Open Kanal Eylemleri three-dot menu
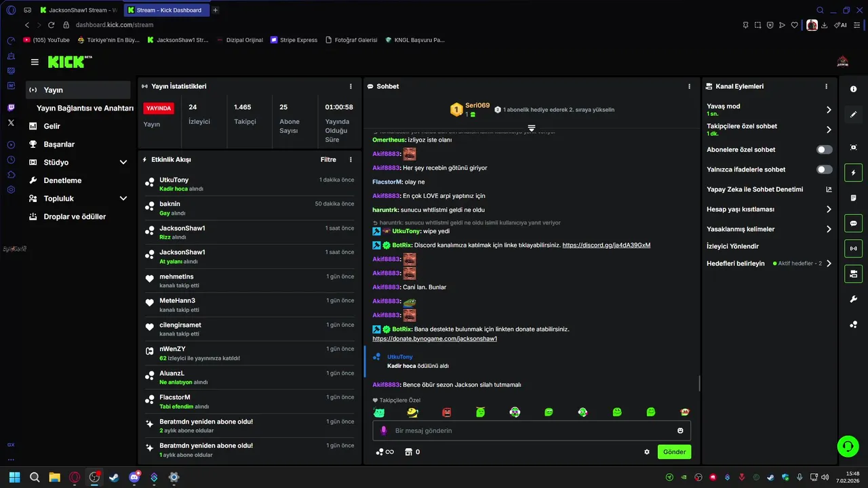The height and width of the screenshot is (488, 868). [826, 87]
